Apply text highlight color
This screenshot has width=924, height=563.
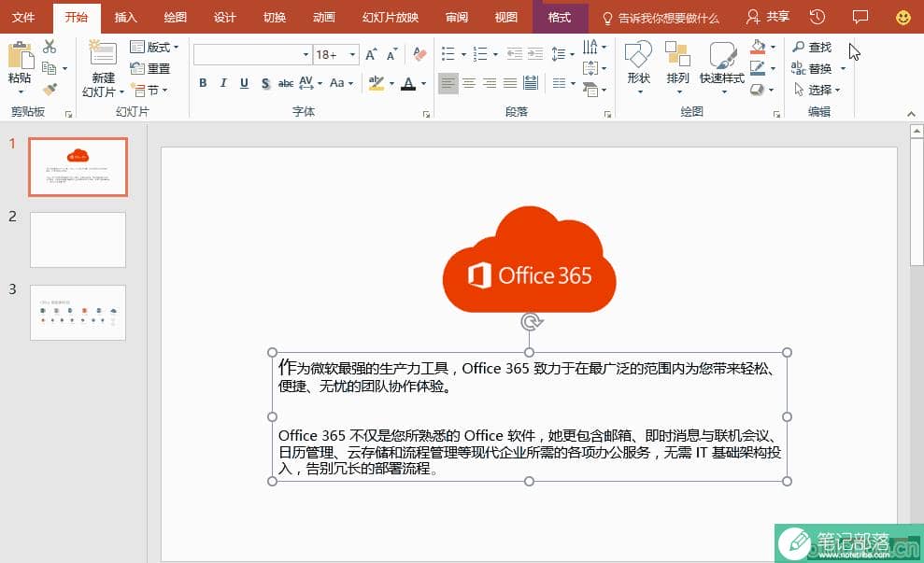[376, 83]
